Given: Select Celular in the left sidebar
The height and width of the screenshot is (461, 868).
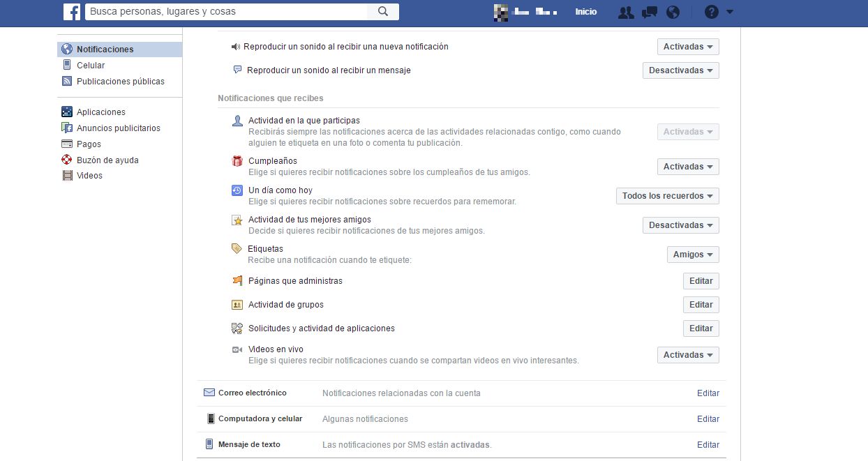Looking at the screenshot, I should click(x=91, y=66).
